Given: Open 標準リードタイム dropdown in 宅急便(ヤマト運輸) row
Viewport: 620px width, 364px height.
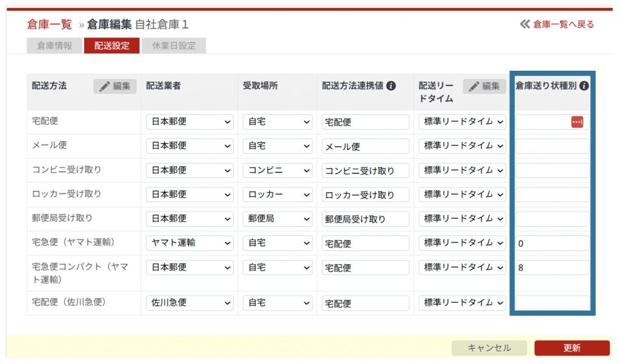Looking at the screenshot, I should (x=462, y=243).
